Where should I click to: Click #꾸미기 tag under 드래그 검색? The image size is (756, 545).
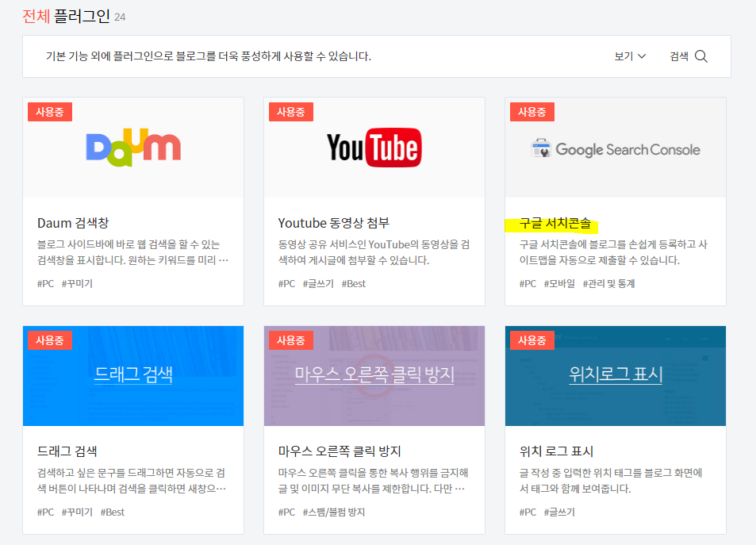[77, 512]
